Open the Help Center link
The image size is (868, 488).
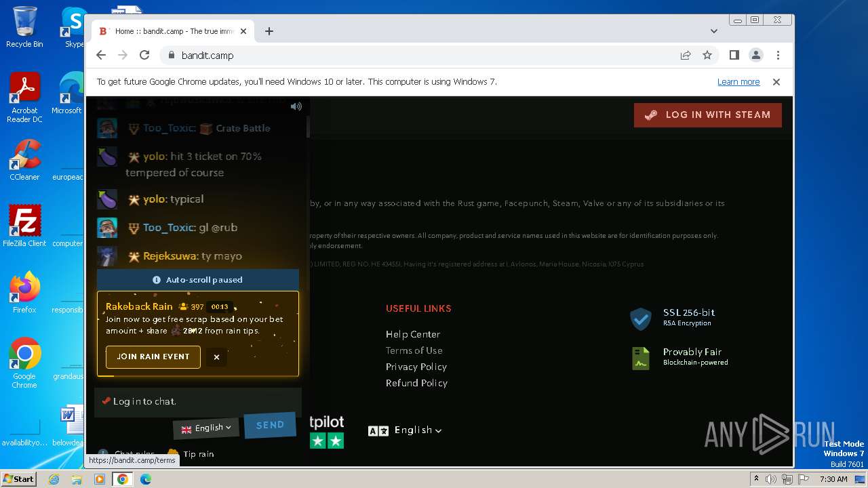pos(413,334)
